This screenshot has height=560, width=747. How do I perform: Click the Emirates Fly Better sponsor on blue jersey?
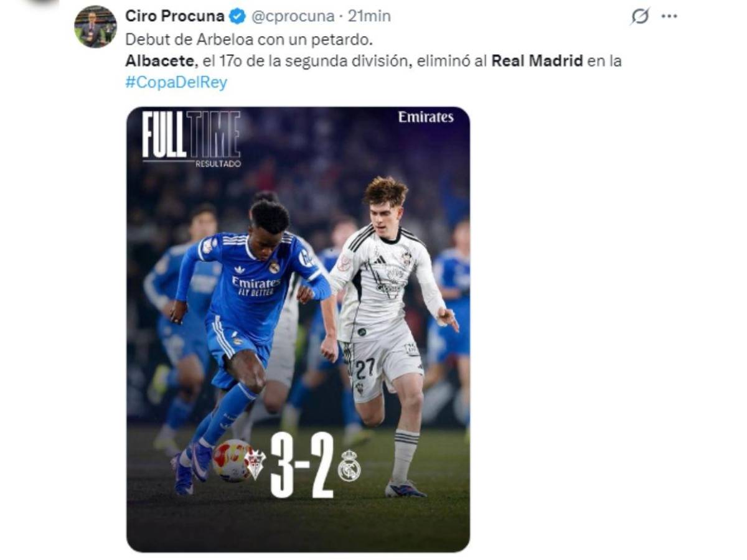coord(256,286)
